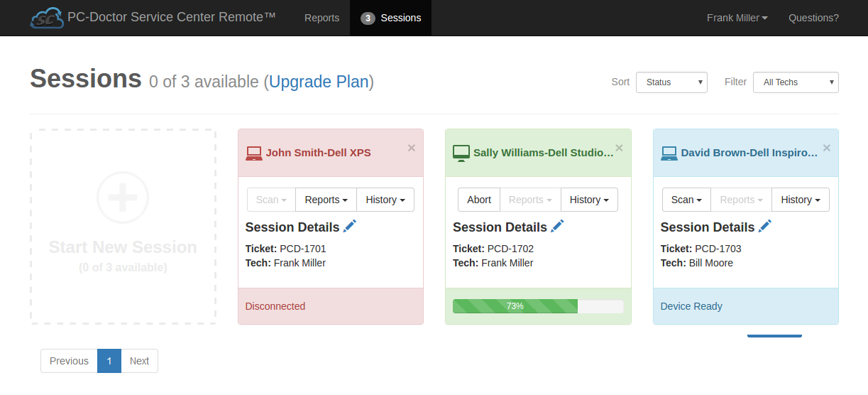This screenshot has width=868, height=395.
Task: Open History dropdown on John Smith card
Action: point(385,200)
